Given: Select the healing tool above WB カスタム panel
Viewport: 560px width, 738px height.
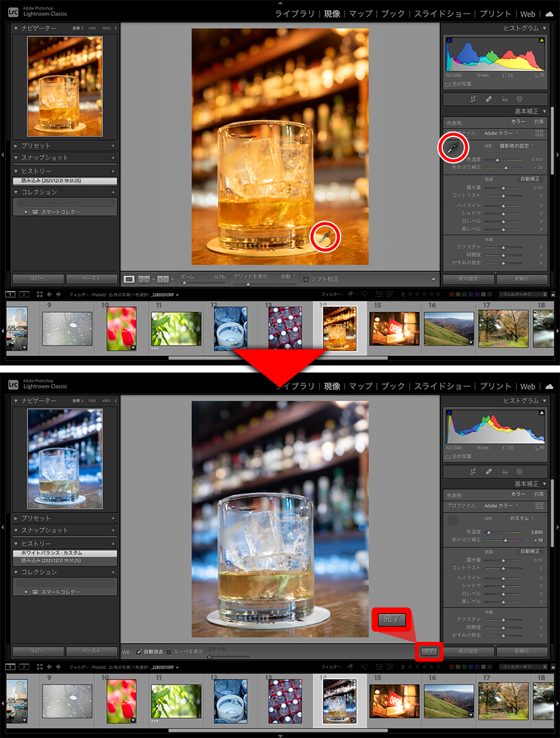Looking at the screenshot, I should point(489,472).
